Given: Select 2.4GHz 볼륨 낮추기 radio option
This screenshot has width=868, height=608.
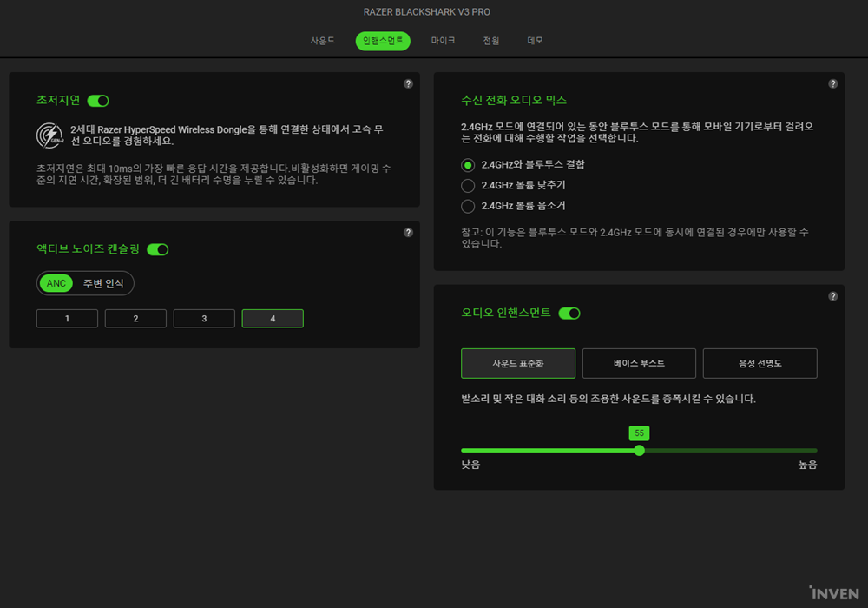Looking at the screenshot, I should 468,186.
